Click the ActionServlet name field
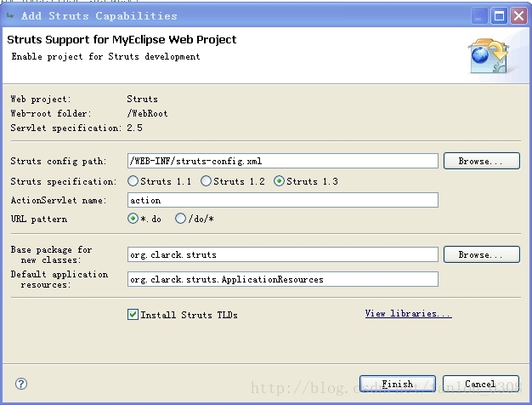 [x=283, y=200]
